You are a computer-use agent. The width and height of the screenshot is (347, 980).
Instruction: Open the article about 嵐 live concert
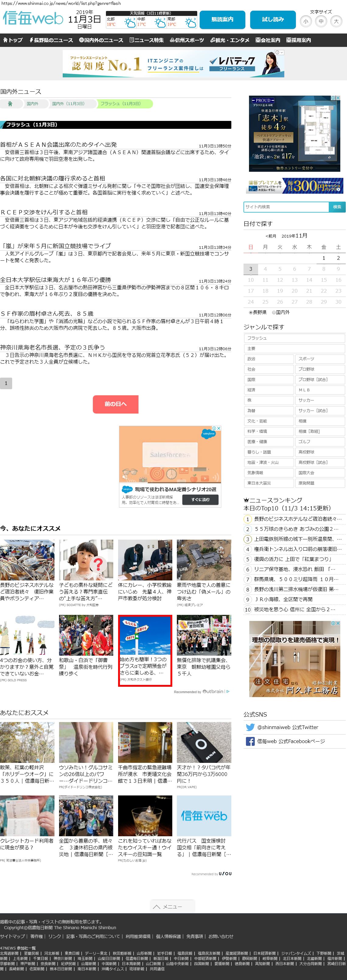(56, 246)
